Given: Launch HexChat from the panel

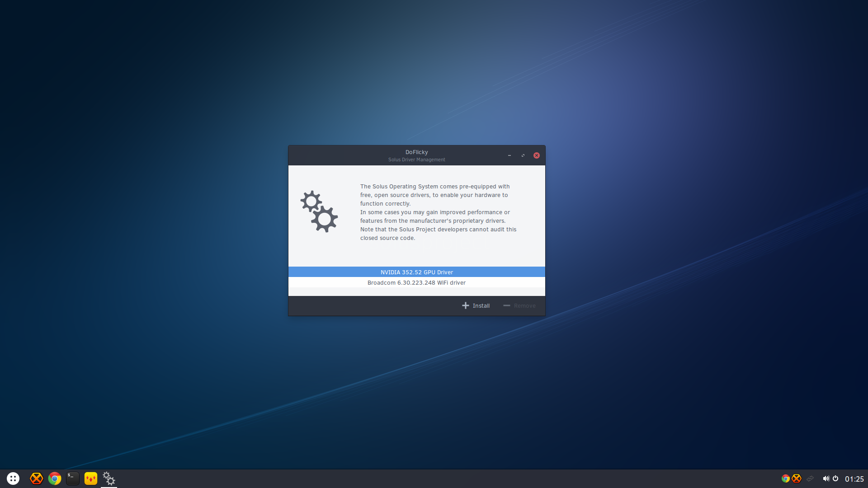Looking at the screenshot, I should (37, 479).
